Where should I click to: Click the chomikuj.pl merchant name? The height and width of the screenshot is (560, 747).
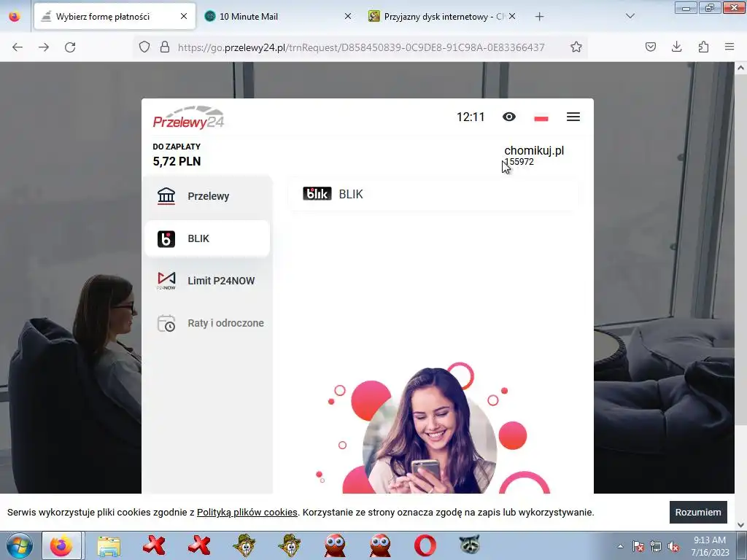[534, 150]
